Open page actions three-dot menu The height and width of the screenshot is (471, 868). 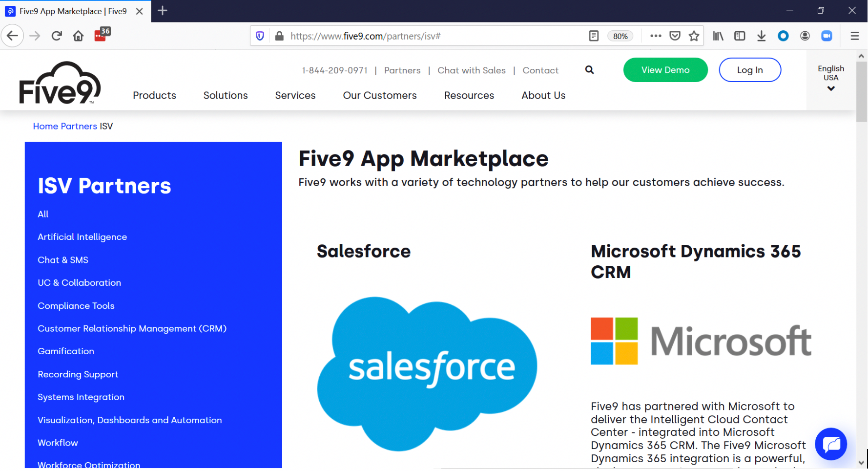[656, 36]
